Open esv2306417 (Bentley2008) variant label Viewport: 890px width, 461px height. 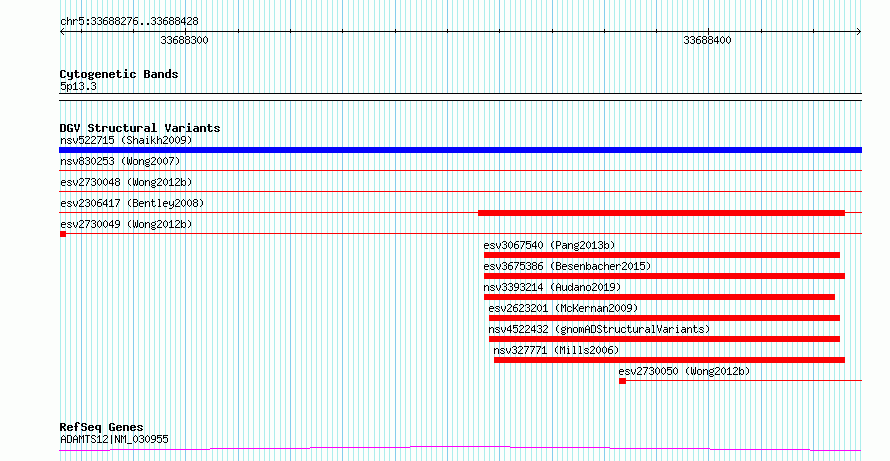(132, 203)
